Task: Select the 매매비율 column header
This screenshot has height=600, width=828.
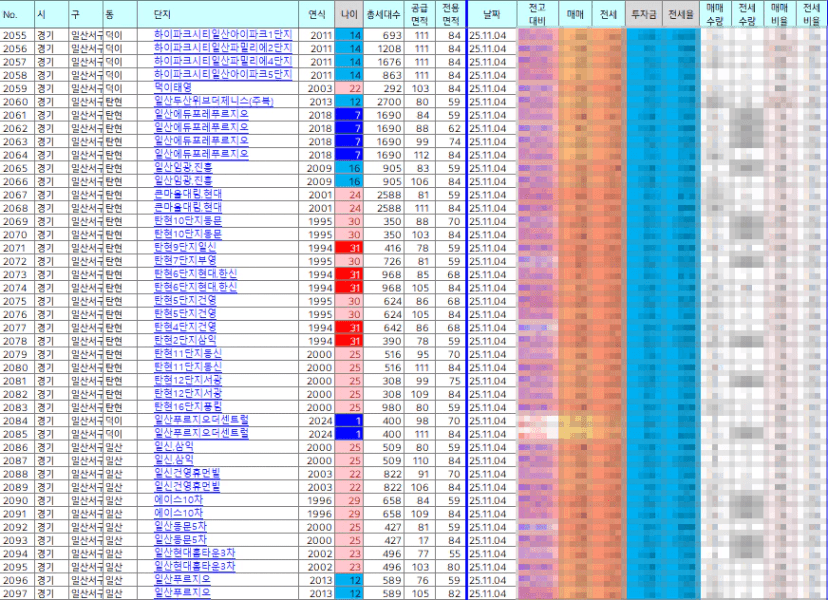Action: (779, 14)
